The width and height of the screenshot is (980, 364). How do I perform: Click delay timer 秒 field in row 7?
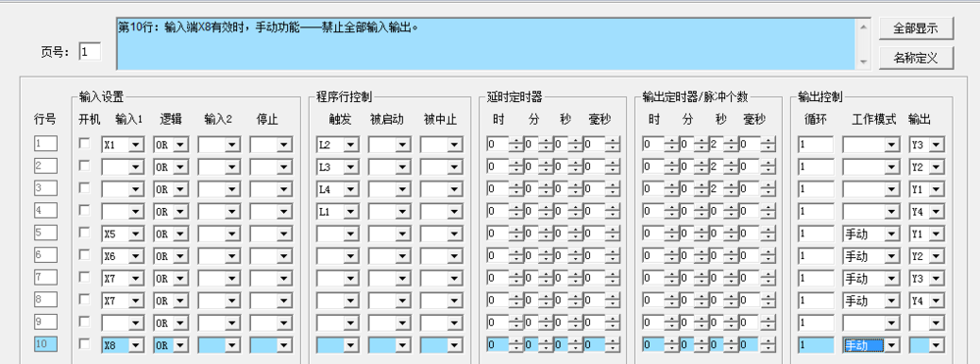563,279
